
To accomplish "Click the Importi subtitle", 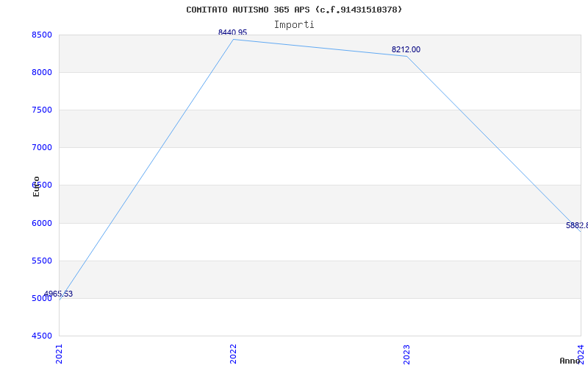I will tap(294, 25).
